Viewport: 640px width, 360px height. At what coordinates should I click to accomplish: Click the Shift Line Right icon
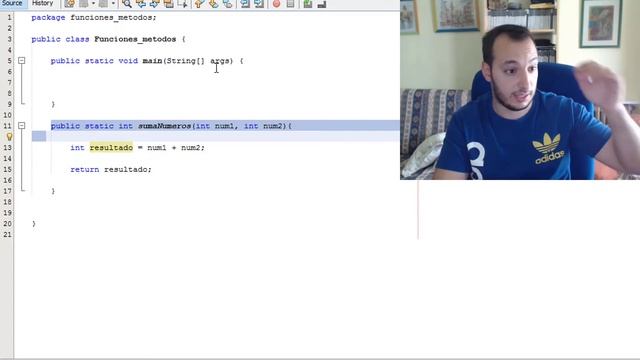259,4
